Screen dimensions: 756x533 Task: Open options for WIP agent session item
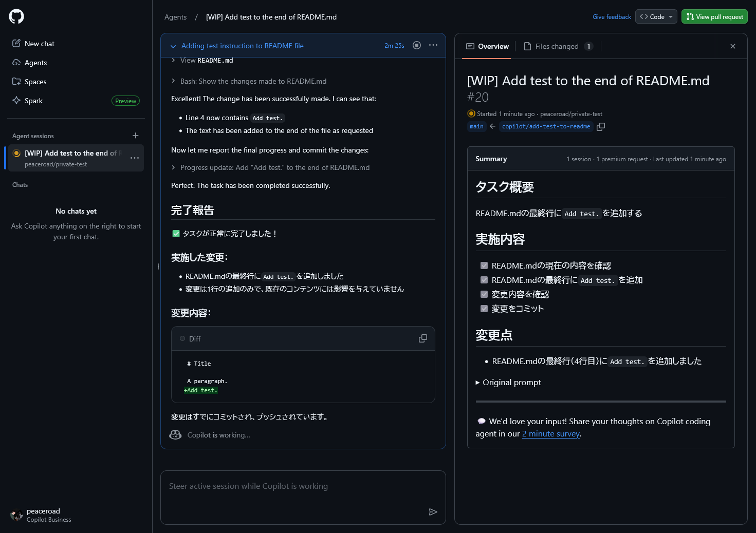[x=135, y=158]
